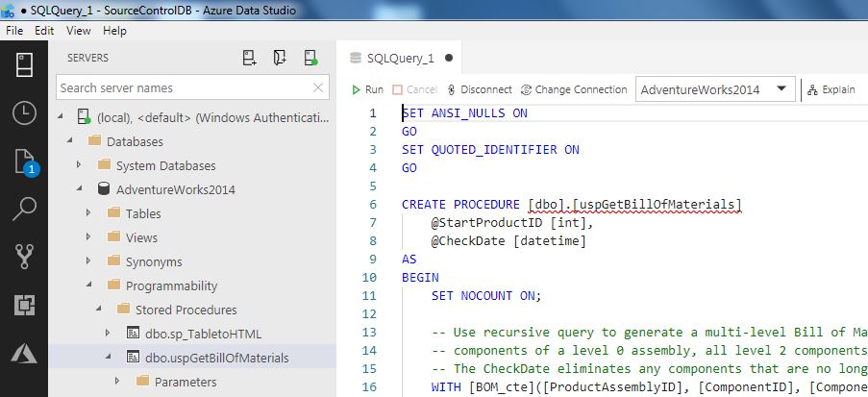The width and height of the screenshot is (868, 397).
Task: Expand the Synonyms folder
Action: tap(88, 261)
